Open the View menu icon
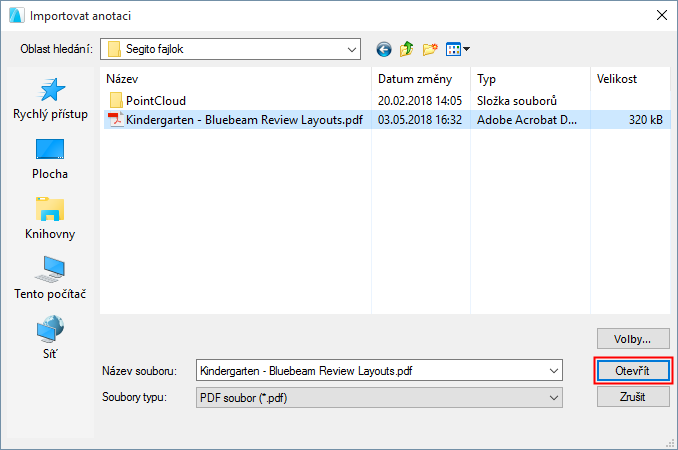Screen dimensions: 678x450 458,49
